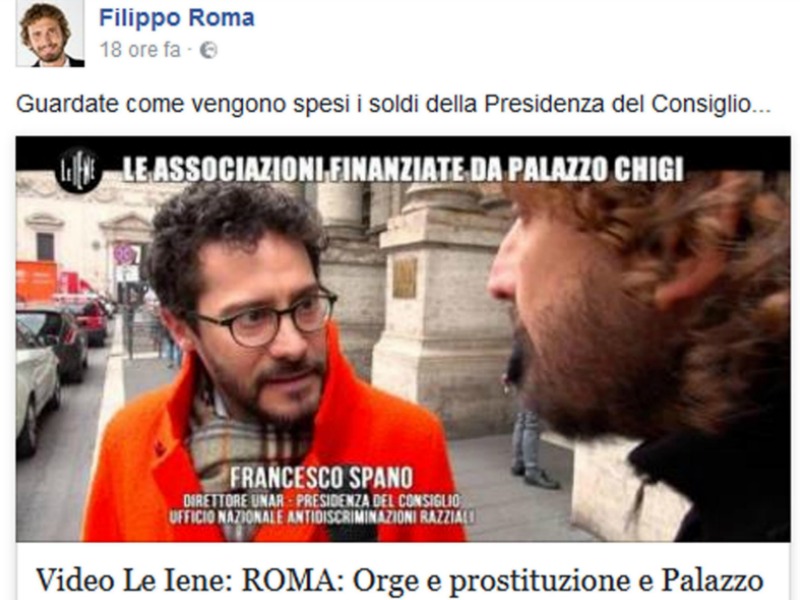
Task: Click the 'Guardate come vengono spesi' post text
Action: [393, 104]
